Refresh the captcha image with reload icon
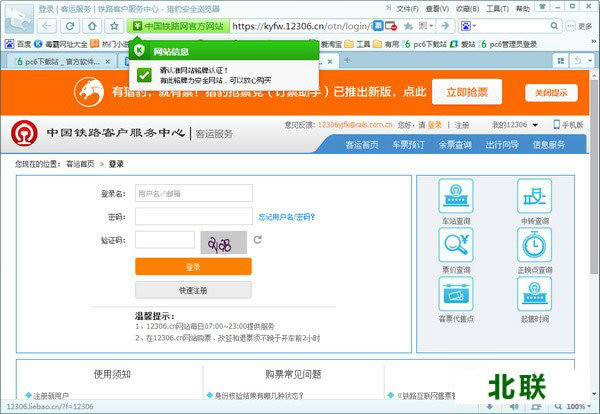Image resolution: width=600 pixels, height=414 pixels. [x=257, y=240]
